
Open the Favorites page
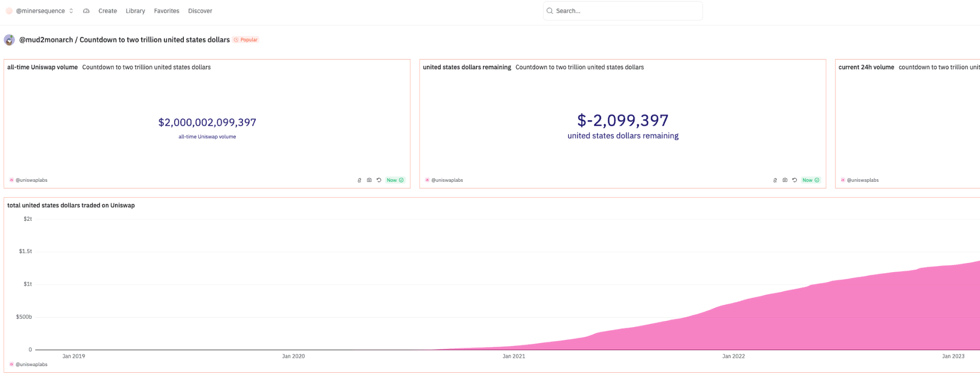pyautogui.click(x=166, y=11)
